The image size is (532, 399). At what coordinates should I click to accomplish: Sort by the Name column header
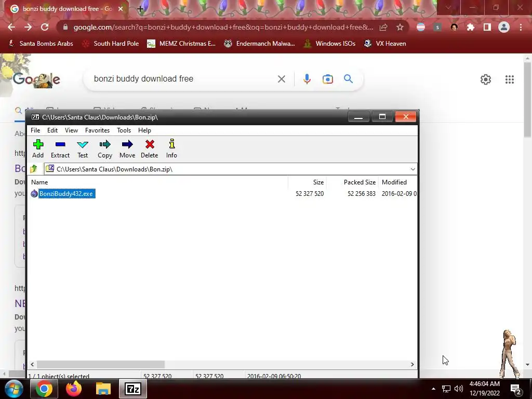coord(39,182)
